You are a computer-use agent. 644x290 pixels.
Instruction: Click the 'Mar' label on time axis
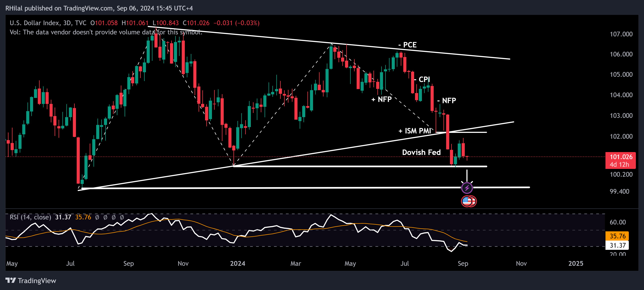point(296,263)
